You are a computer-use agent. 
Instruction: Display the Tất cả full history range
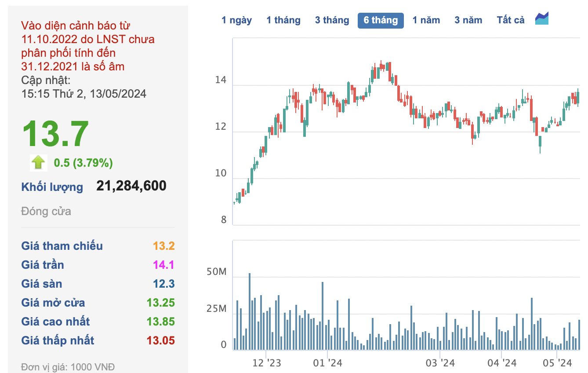coord(511,20)
